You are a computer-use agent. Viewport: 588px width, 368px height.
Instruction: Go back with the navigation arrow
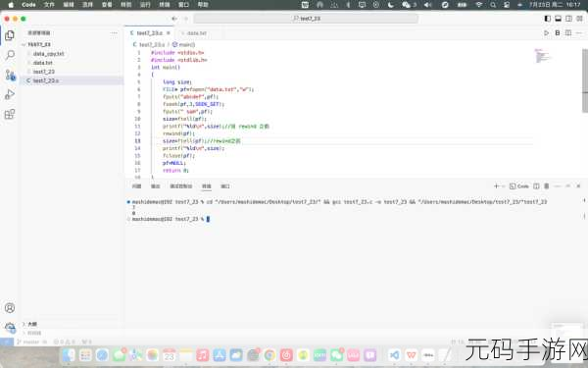point(174,19)
